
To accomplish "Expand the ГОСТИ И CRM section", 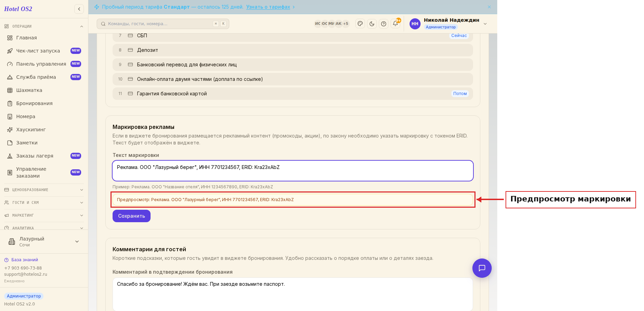I will [x=44, y=202].
